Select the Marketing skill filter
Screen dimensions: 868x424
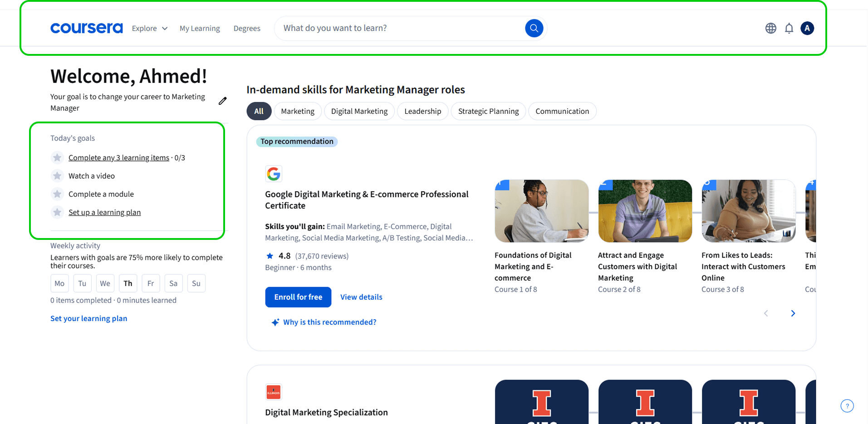coord(298,111)
